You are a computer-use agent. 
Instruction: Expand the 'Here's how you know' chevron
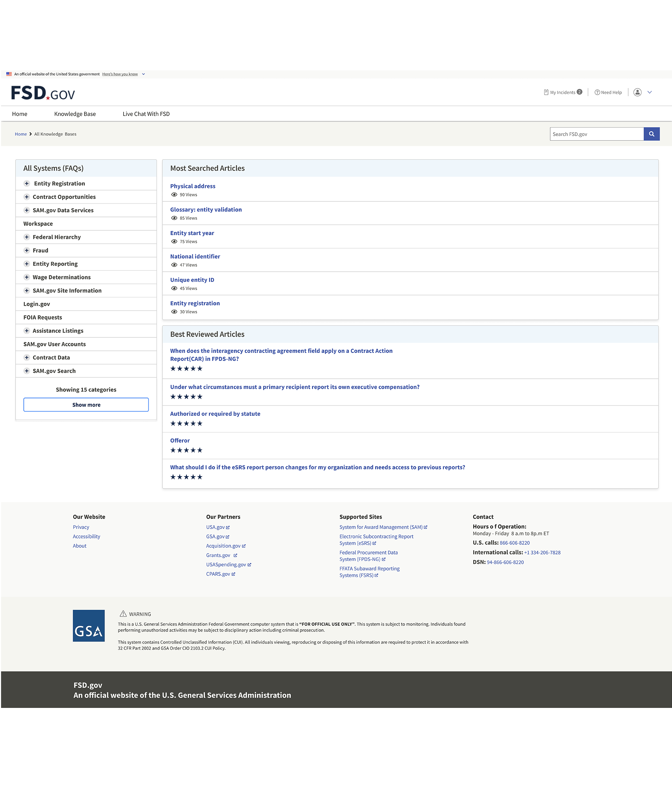click(144, 74)
